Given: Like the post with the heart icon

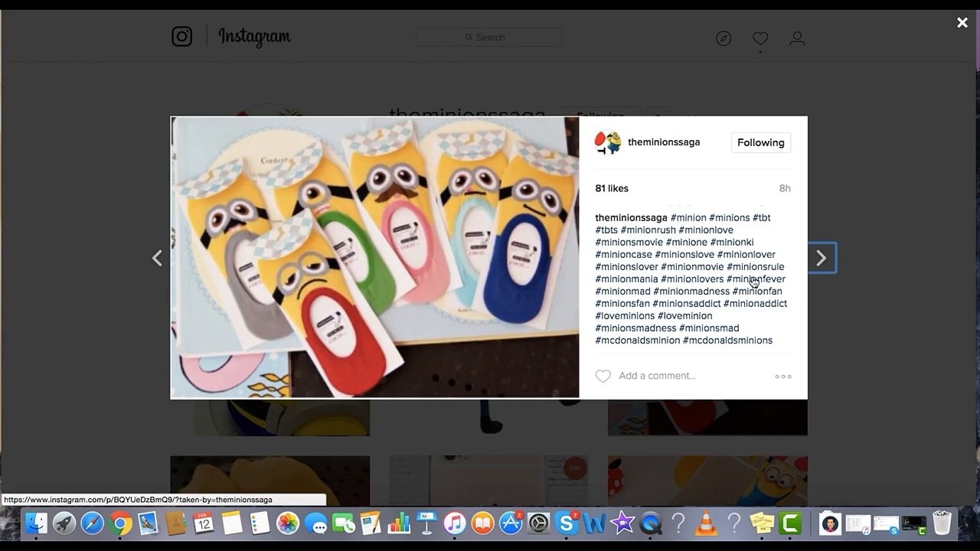Looking at the screenshot, I should tap(603, 376).
